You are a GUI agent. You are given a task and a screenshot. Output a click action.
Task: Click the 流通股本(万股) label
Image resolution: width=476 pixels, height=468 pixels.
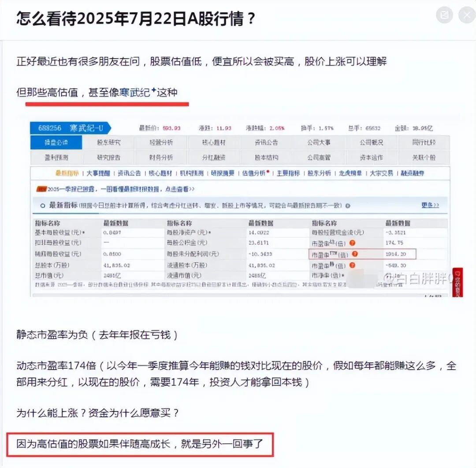pos(187,265)
